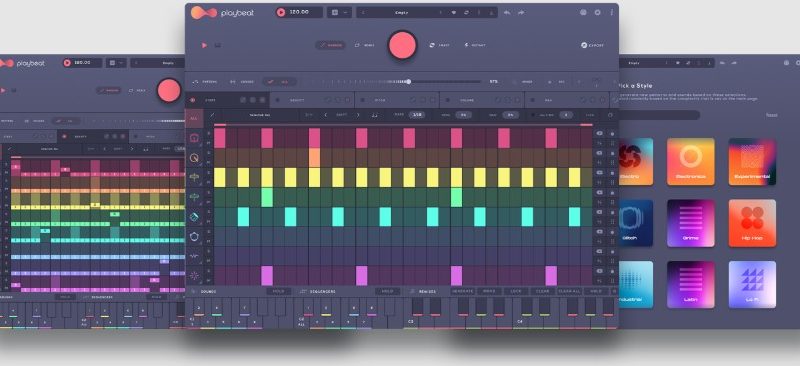Pick the Electronica style card in right window
This screenshot has width=800, height=366.
(690, 162)
